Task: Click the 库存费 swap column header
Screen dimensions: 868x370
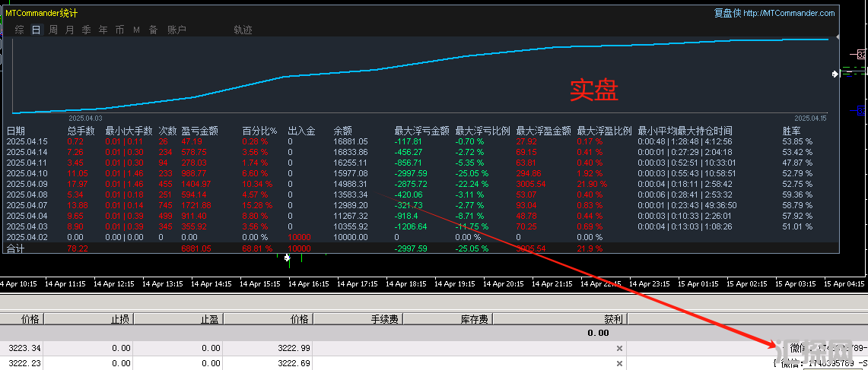Action: [473, 319]
